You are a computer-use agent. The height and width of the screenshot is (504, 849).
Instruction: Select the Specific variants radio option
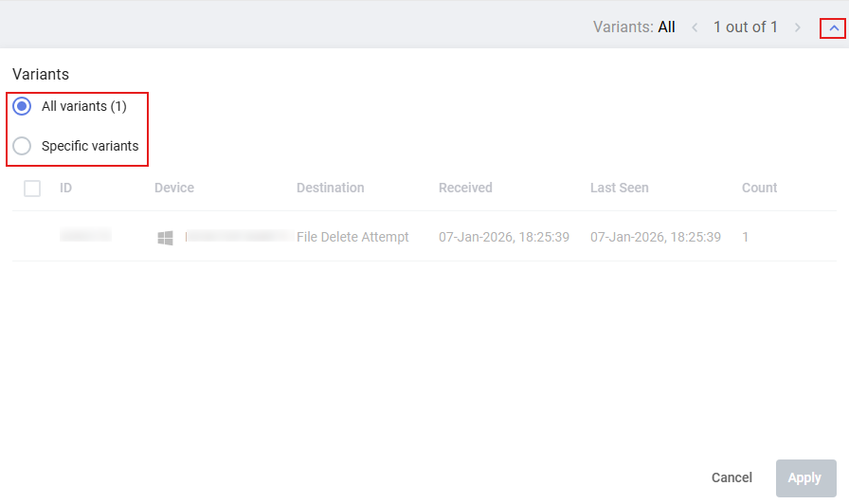[22, 146]
